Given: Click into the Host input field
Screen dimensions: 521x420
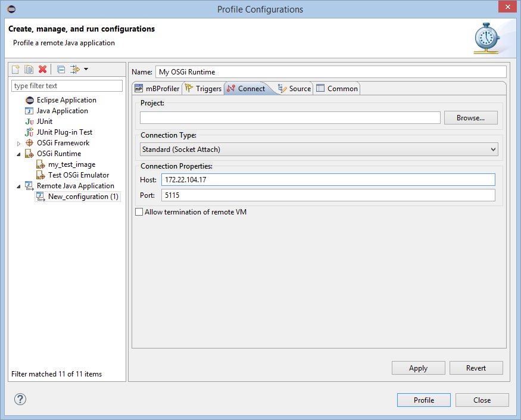Looking at the screenshot, I should pyautogui.click(x=327, y=180).
